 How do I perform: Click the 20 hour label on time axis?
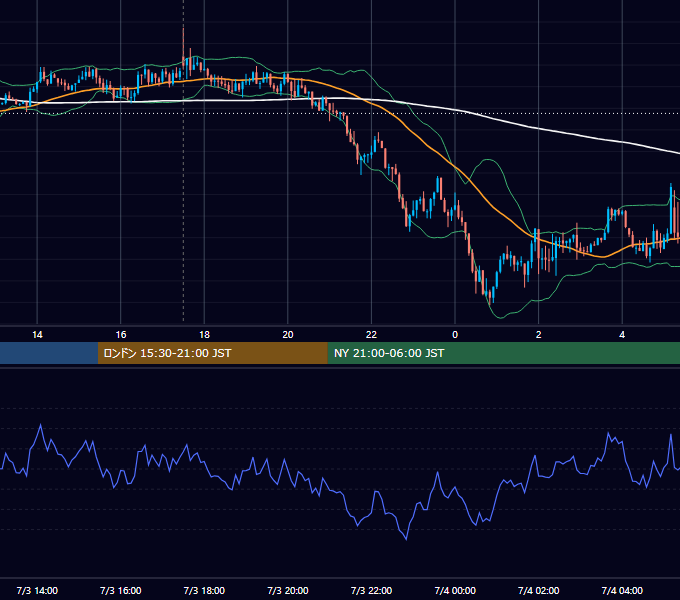pyautogui.click(x=288, y=335)
